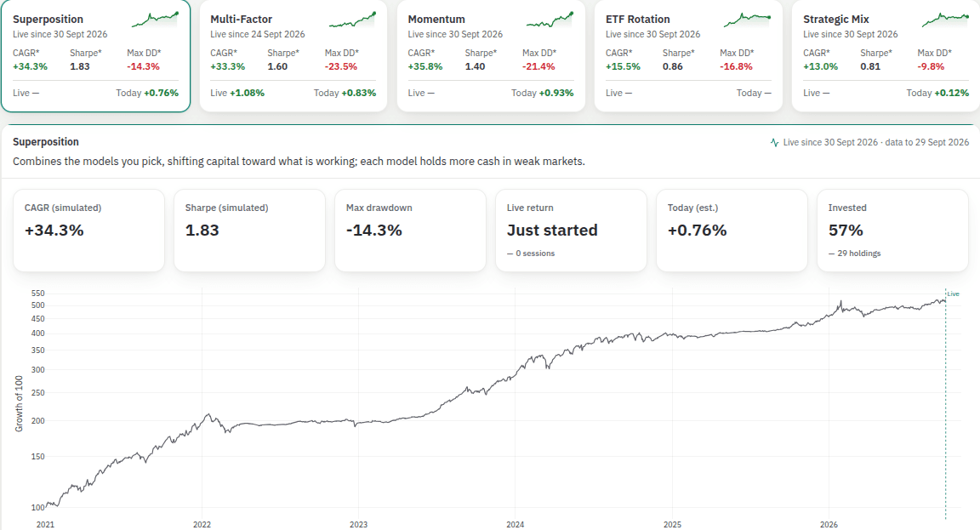
Task: Click Superposition card's Today +0.76% value
Action: pyautogui.click(x=162, y=93)
